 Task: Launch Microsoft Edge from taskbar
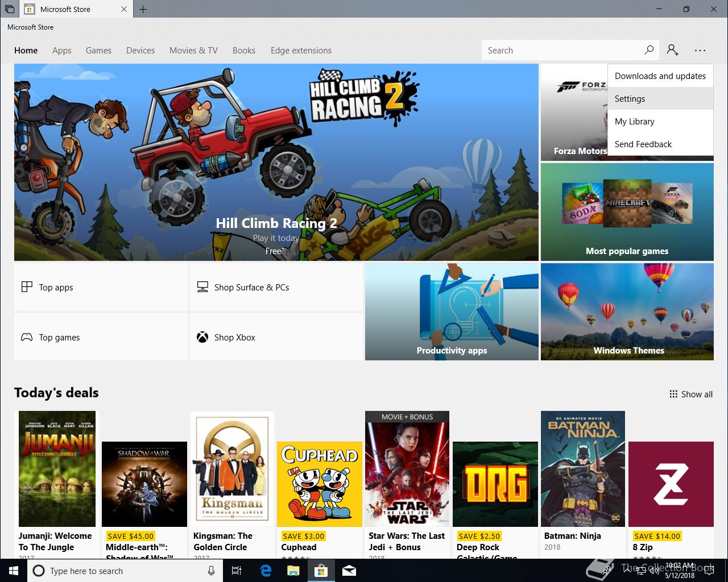tap(265, 571)
